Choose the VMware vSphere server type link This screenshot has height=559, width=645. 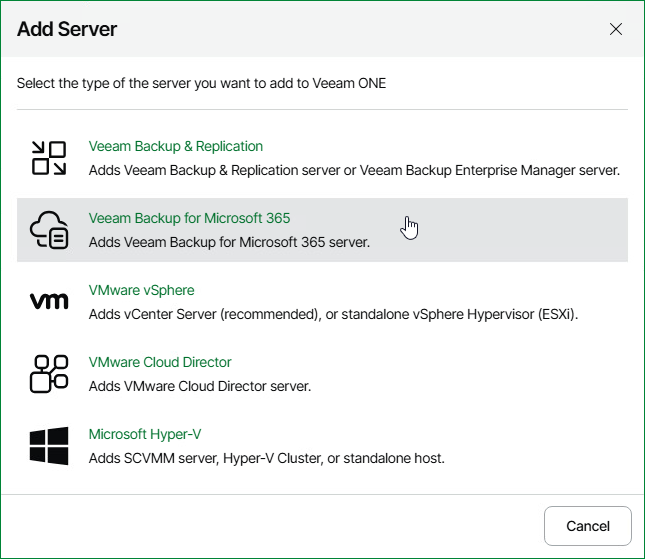coord(142,290)
